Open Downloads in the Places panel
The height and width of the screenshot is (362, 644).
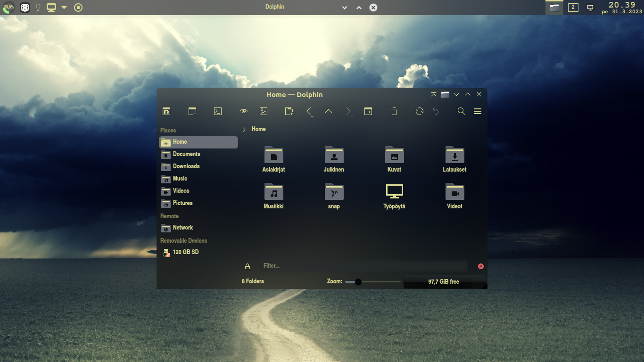click(x=198, y=166)
